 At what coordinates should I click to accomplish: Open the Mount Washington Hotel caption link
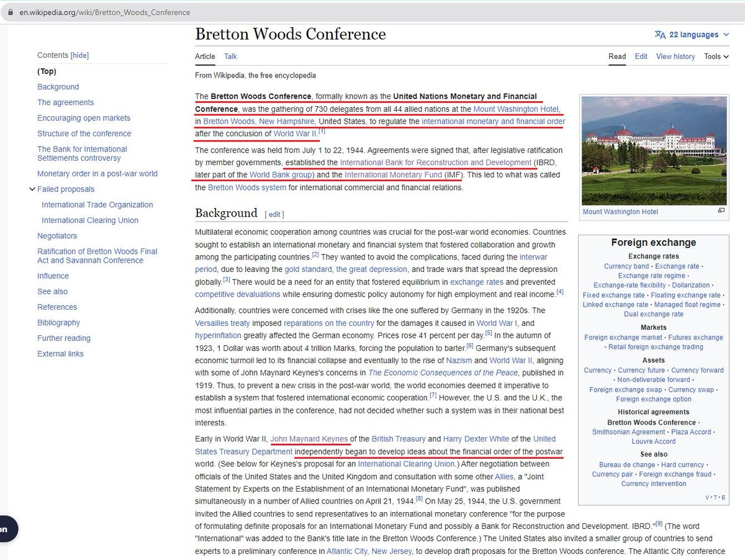tap(620, 212)
